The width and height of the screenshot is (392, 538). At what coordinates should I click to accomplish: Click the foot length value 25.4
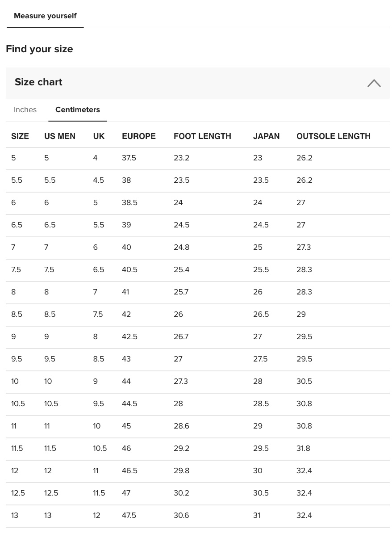tap(181, 270)
